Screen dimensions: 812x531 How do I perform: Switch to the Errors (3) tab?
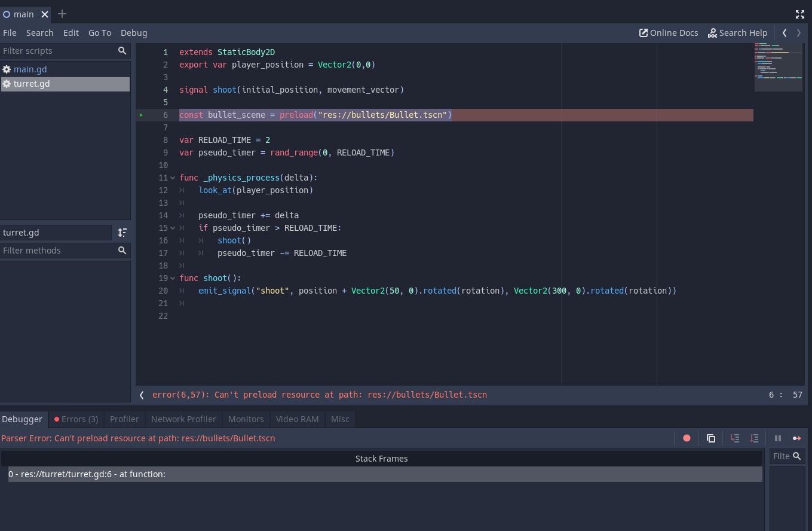(x=75, y=419)
